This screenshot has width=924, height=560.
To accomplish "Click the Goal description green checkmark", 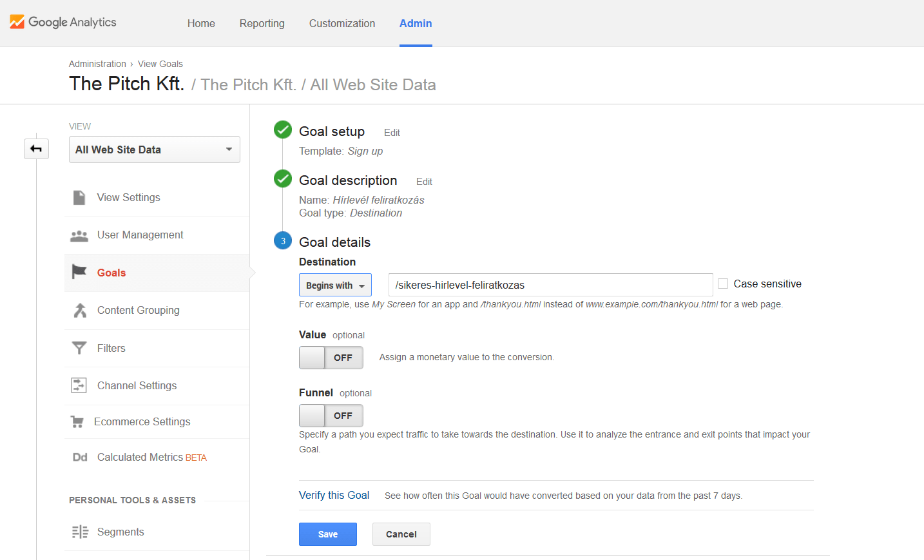I will click(283, 179).
